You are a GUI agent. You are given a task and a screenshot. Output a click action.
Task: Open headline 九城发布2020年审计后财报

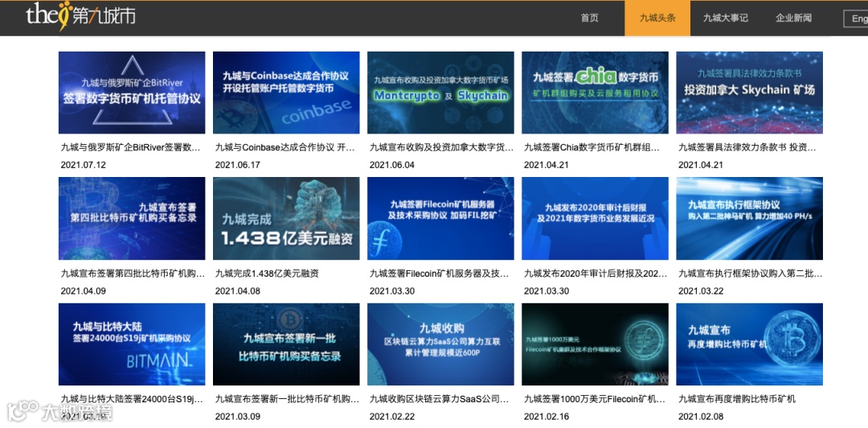point(596,274)
